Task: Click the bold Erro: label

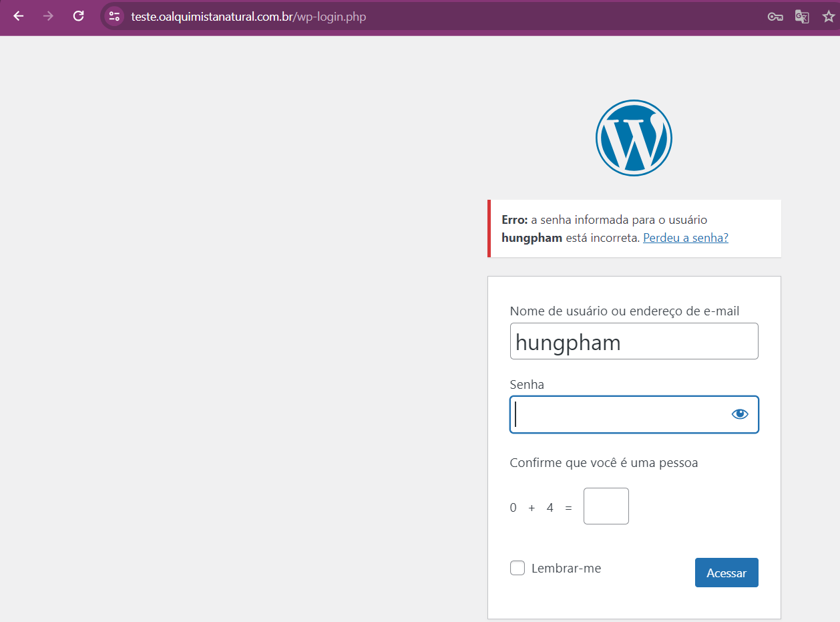Action: pyautogui.click(x=515, y=220)
